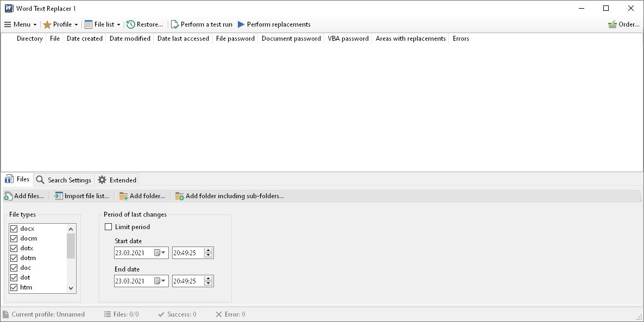Click the Document password column header
Screen dimensions: 644x322
click(291, 39)
